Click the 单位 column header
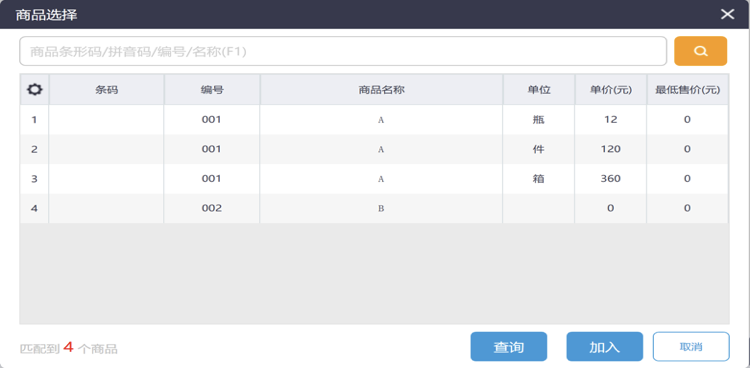Image resolution: width=750 pixels, height=368 pixels. tap(539, 89)
